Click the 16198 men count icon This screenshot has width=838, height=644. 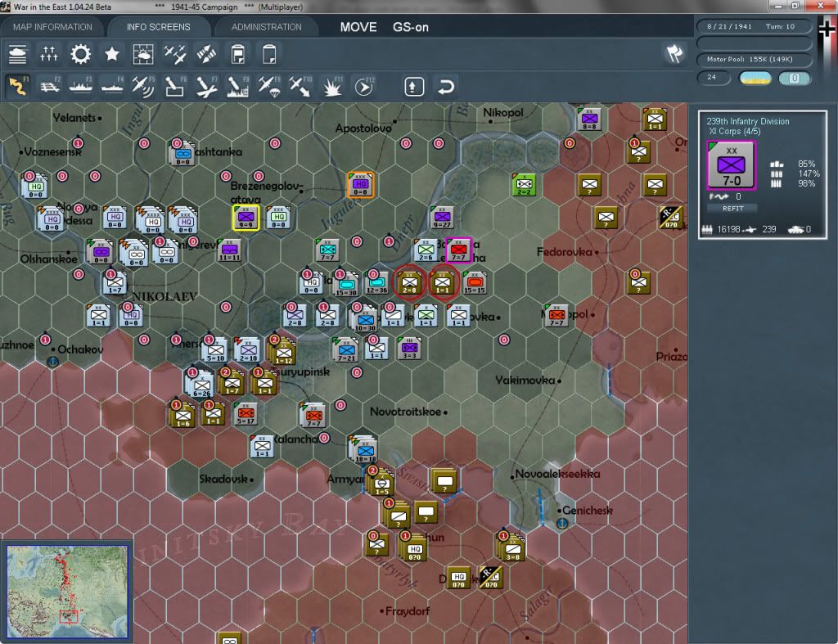[707, 229]
